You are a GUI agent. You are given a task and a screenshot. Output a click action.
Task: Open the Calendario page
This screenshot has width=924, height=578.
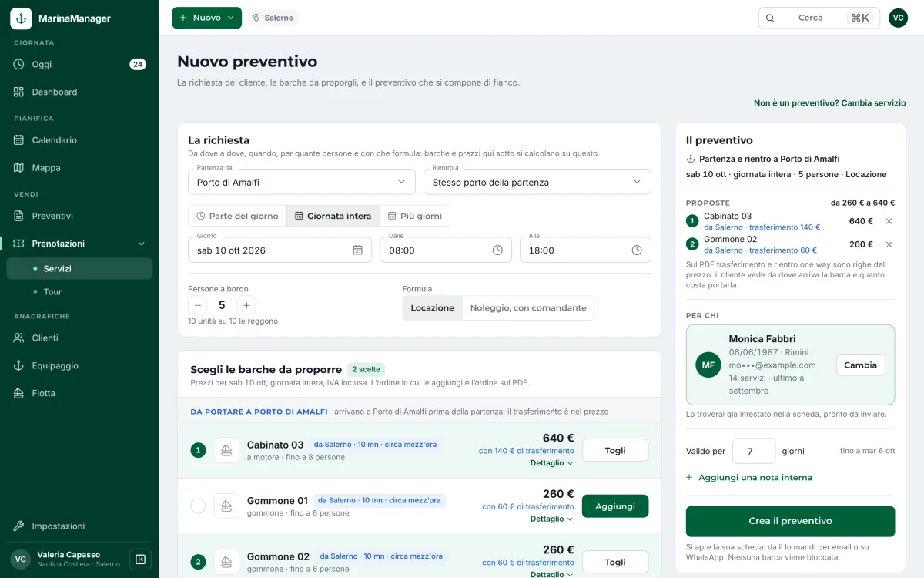coord(79,140)
